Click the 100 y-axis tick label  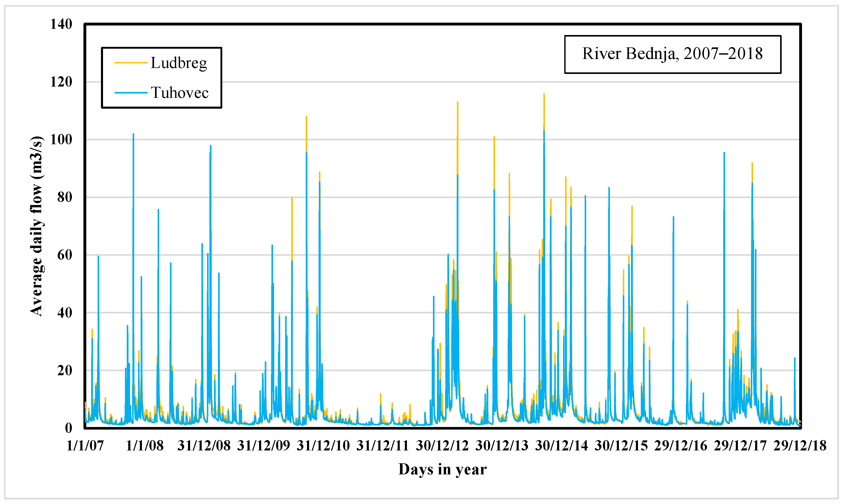(61, 140)
